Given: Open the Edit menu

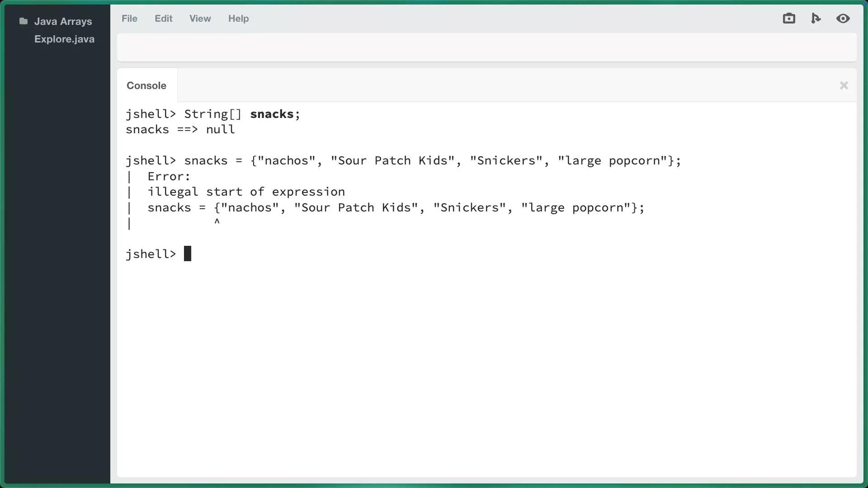Looking at the screenshot, I should [163, 19].
